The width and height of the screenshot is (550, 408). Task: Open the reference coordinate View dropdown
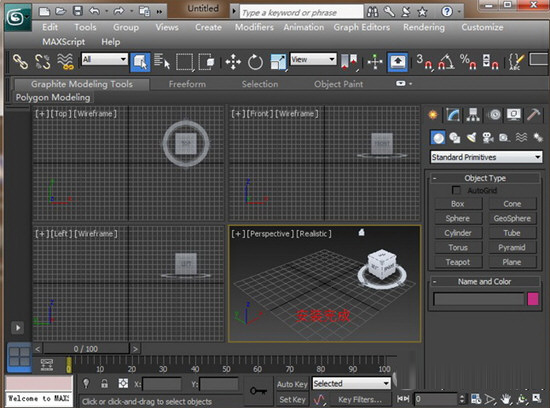[313, 59]
